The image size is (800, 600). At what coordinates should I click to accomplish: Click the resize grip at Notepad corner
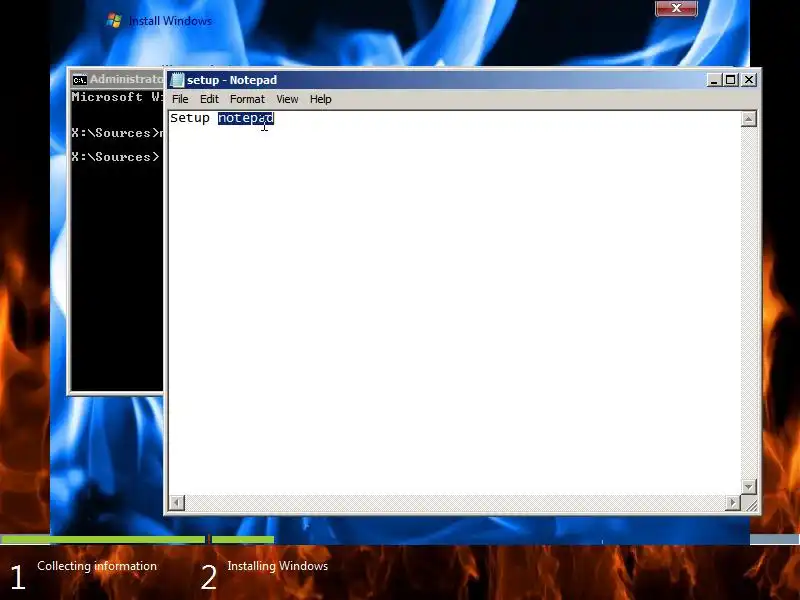click(x=751, y=504)
